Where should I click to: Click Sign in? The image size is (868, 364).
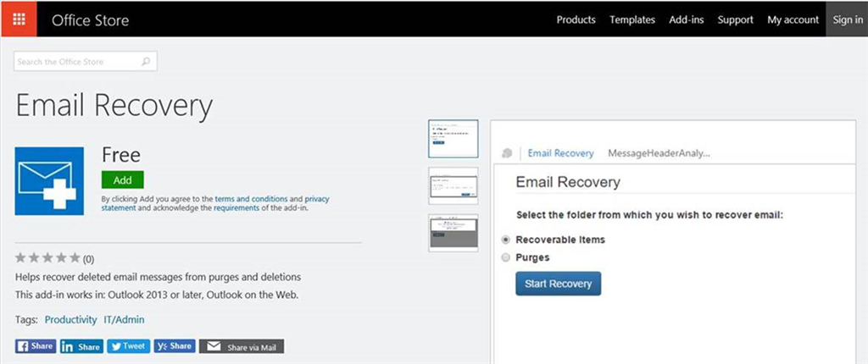point(847,19)
